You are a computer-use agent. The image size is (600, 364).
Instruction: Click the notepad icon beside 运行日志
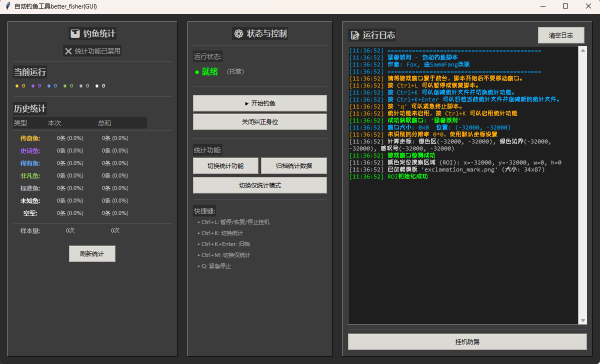coord(355,35)
